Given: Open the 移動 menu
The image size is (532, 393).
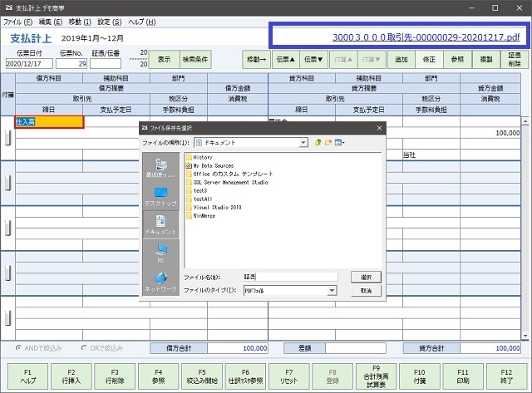Looking at the screenshot, I should (x=80, y=22).
